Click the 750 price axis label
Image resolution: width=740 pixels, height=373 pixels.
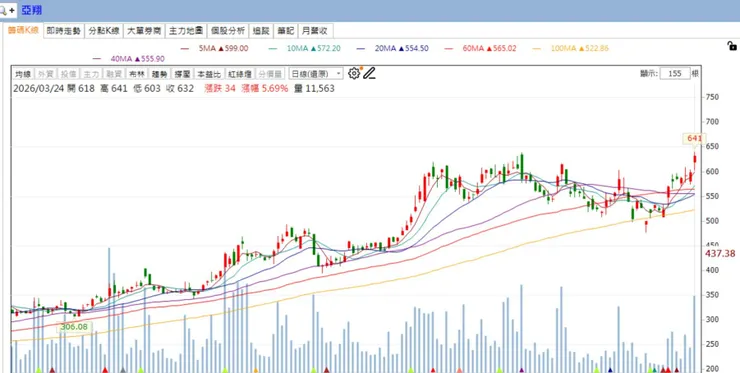pyautogui.click(x=713, y=97)
